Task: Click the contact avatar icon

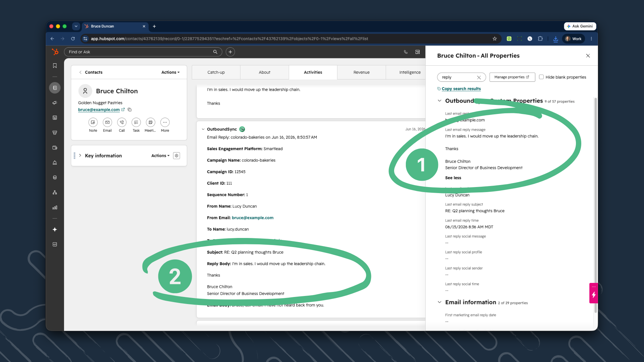Action: point(85,91)
